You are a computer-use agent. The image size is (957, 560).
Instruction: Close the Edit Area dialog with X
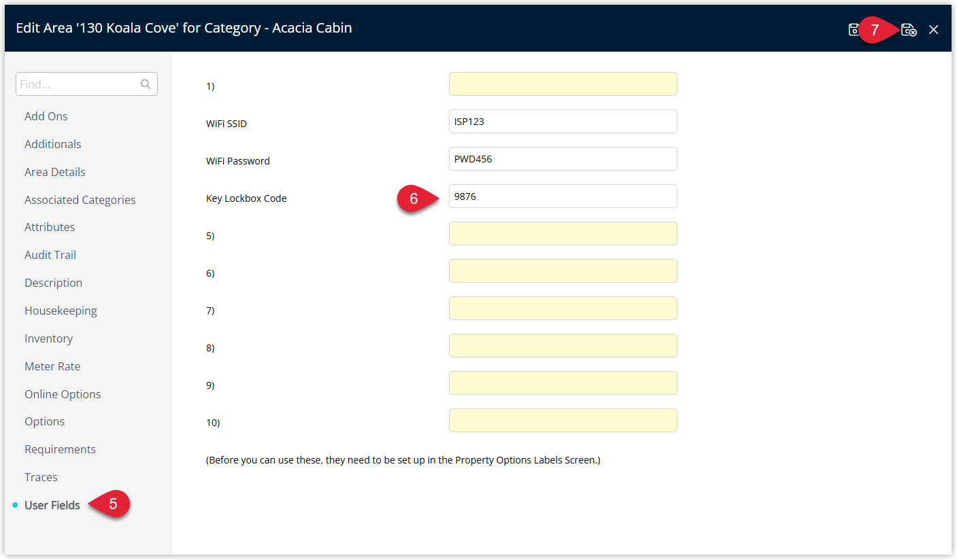(x=934, y=30)
